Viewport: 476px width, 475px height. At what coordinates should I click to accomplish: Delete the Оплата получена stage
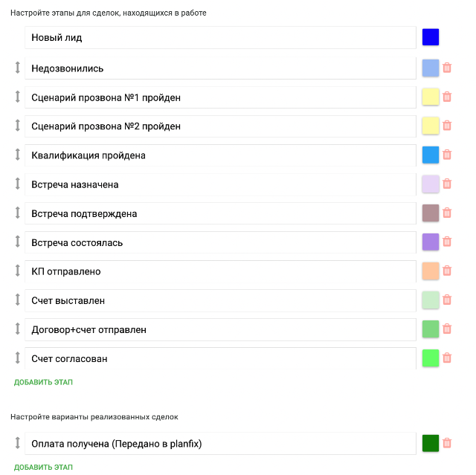click(x=447, y=443)
